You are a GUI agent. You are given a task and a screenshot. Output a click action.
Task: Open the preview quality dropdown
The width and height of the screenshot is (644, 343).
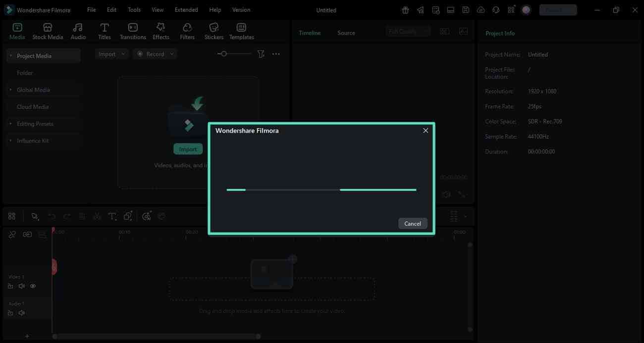click(408, 31)
